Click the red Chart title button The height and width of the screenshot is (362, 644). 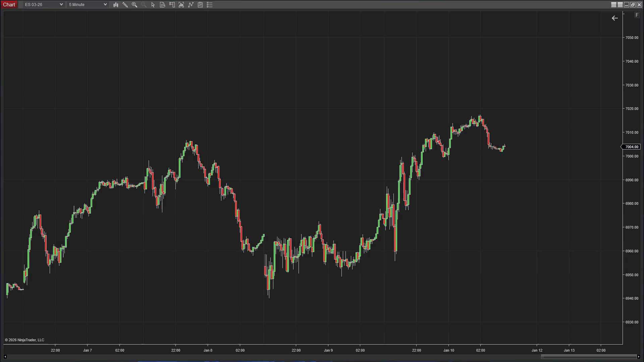[x=9, y=5]
